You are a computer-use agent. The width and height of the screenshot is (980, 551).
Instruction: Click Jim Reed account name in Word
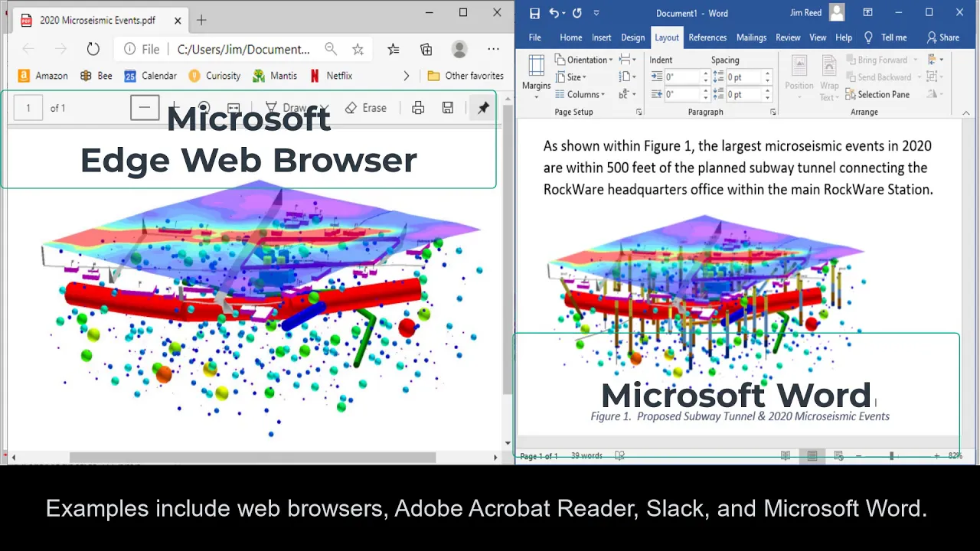pos(807,13)
